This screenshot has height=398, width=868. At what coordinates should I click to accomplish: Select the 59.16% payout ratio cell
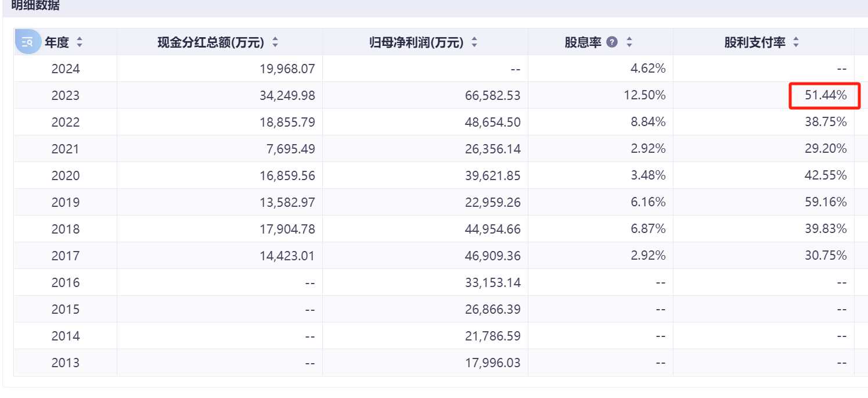pyautogui.click(x=825, y=203)
